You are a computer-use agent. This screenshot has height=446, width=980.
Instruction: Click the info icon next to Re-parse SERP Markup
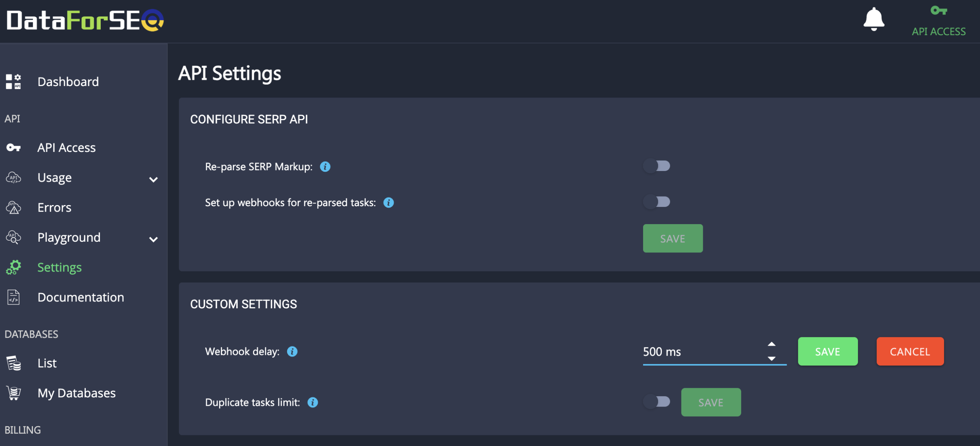(x=325, y=167)
